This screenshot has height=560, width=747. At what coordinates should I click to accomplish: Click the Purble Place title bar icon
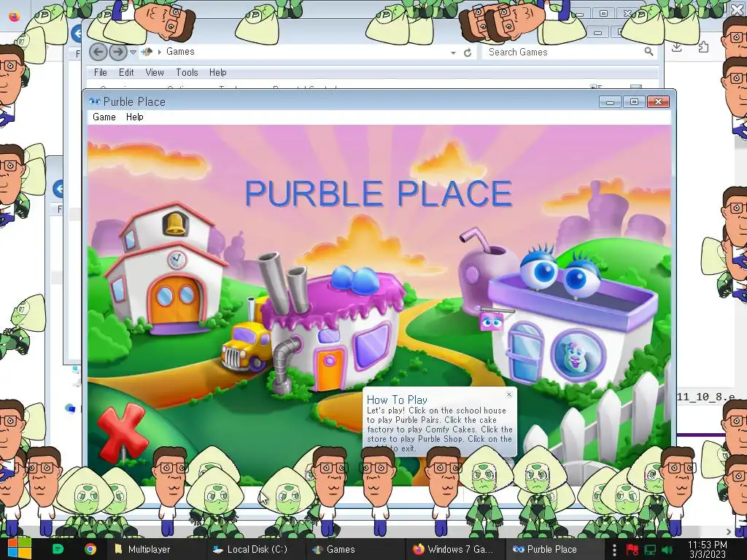pyautogui.click(x=95, y=101)
